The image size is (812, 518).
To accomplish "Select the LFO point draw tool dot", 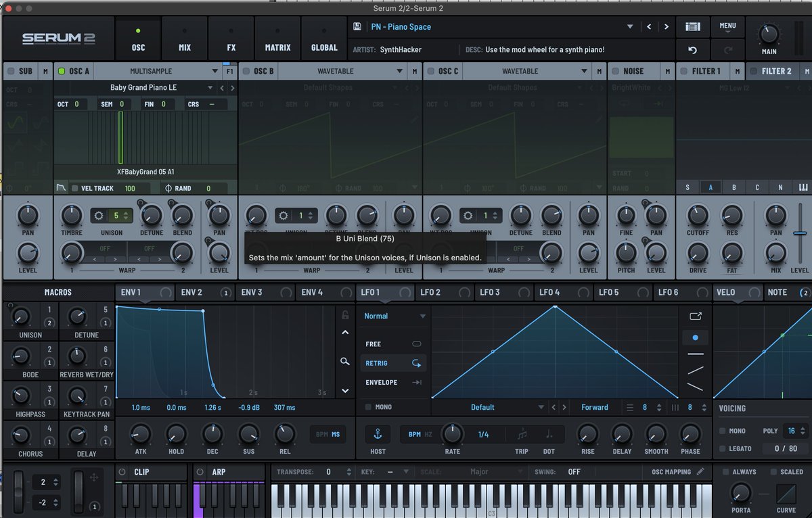I will pyautogui.click(x=696, y=337).
